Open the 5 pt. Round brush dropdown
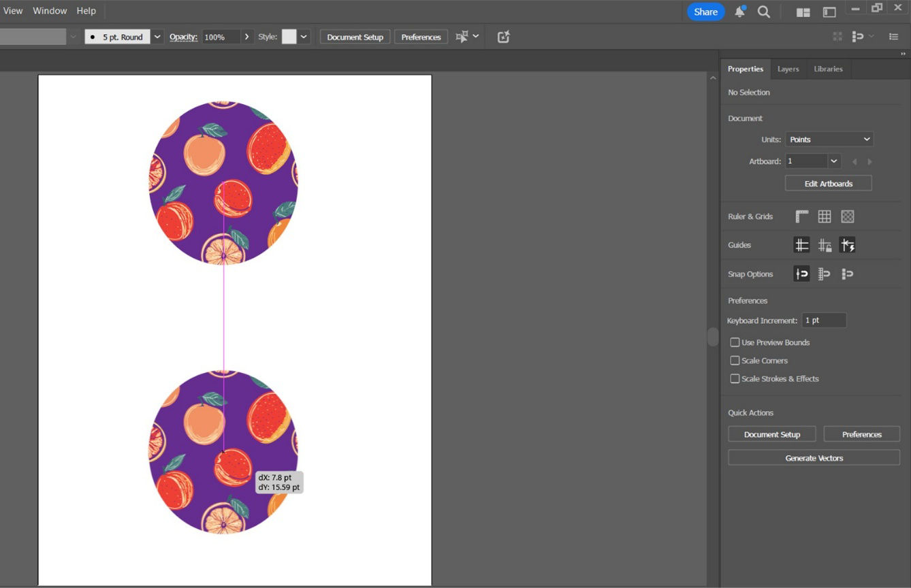Image resolution: width=911 pixels, height=588 pixels. [x=157, y=37]
